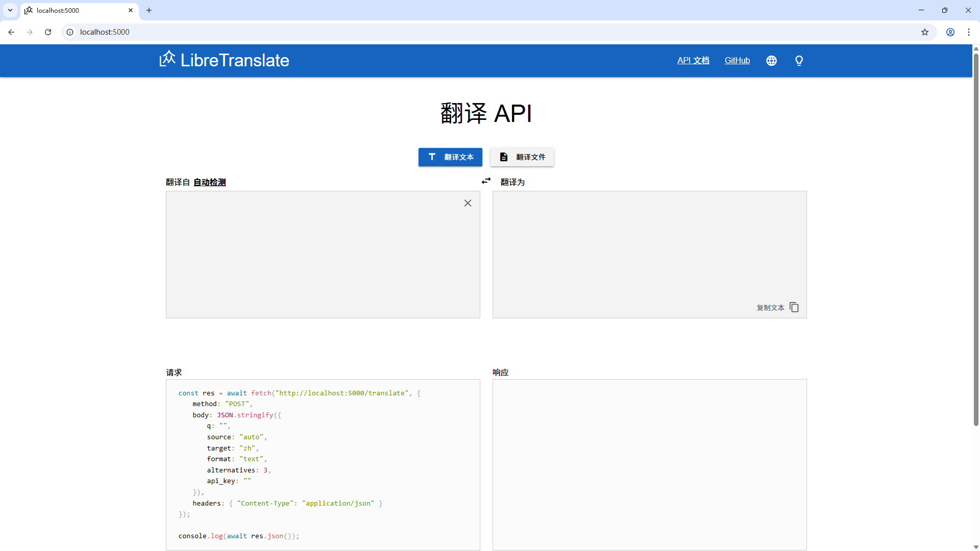Switch to the 翻译文件 tab

click(522, 157)
